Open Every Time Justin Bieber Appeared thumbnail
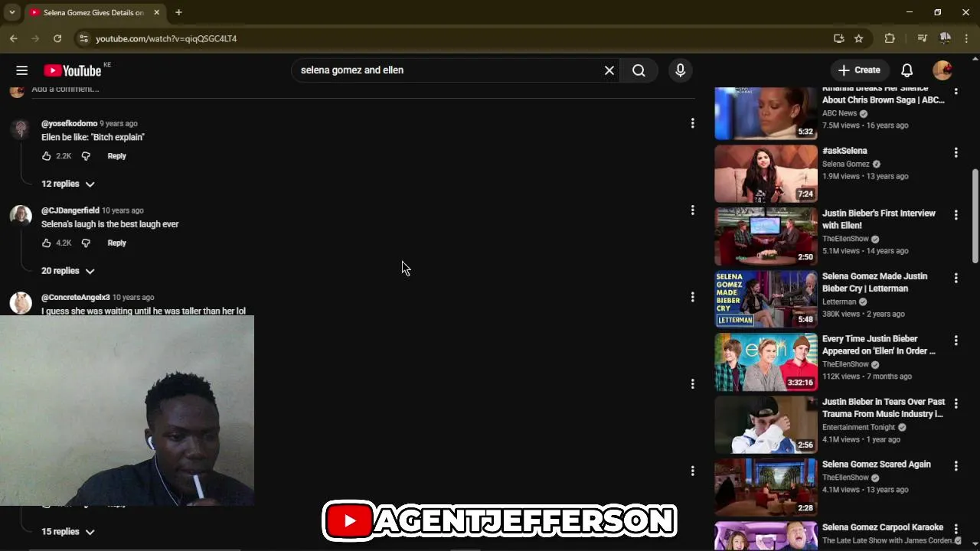This screenshot has width=980, height=551. coord(766,362)
